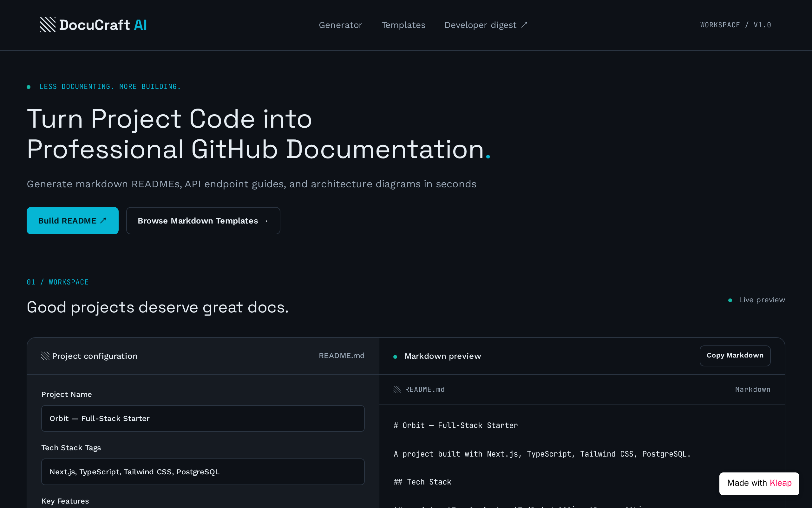Click the README.md label in Project configuration header
The image size is (812, 508).
coord(342,356)
